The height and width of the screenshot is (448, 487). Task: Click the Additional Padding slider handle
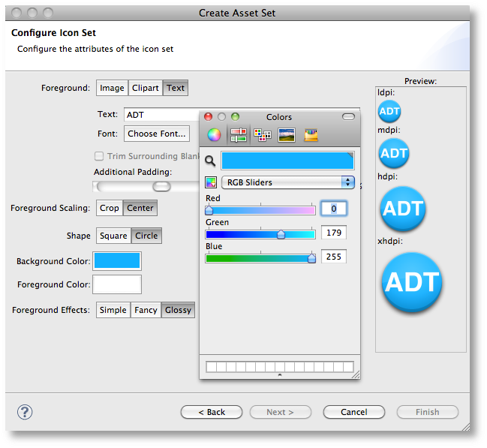click(161, 186)
